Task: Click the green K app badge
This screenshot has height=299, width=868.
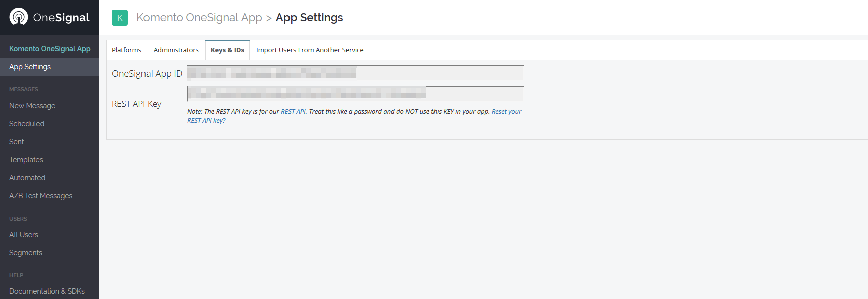Action: [x=120, y=18]
